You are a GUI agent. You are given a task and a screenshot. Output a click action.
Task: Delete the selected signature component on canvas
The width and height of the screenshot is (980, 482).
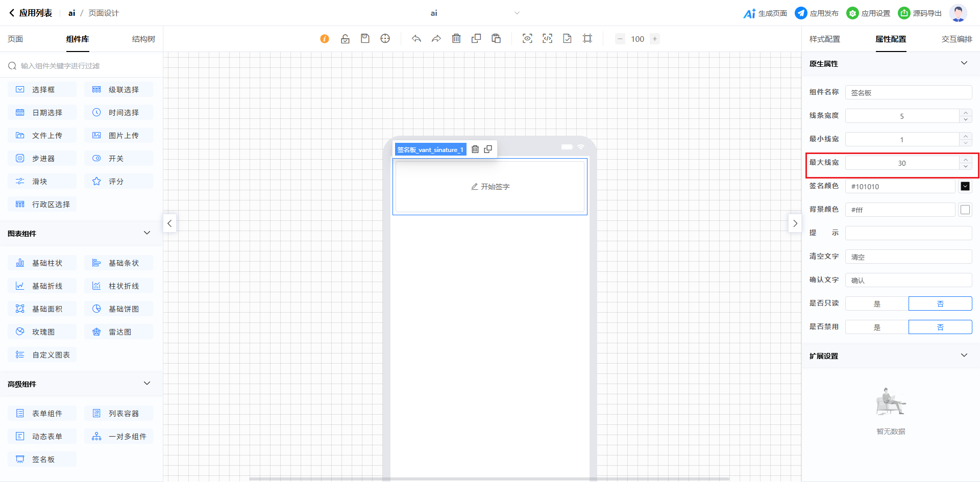475,149
